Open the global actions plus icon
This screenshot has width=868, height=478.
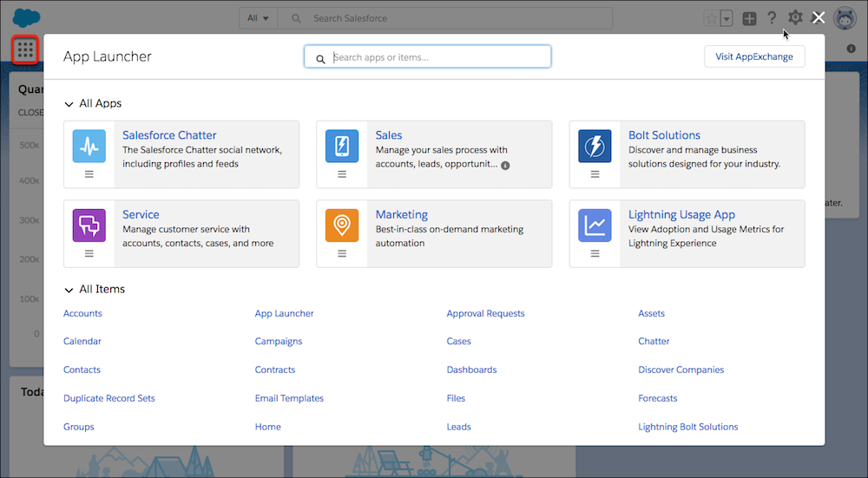[749, 18]
